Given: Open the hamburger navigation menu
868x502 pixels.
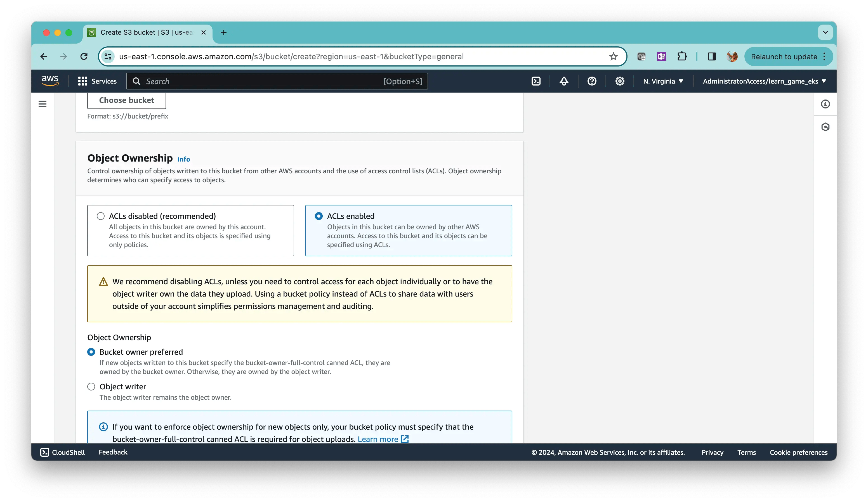Looking at the screenshot, I should [43, 104].
